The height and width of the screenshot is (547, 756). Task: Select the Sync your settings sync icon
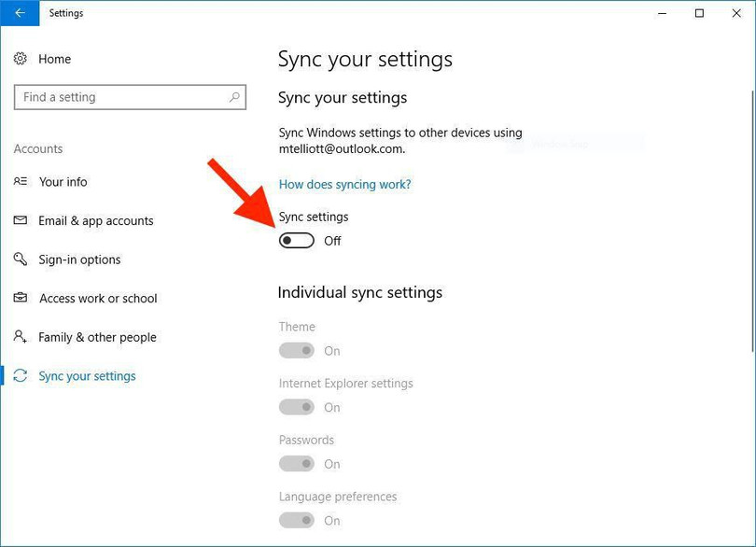[21, 375]
